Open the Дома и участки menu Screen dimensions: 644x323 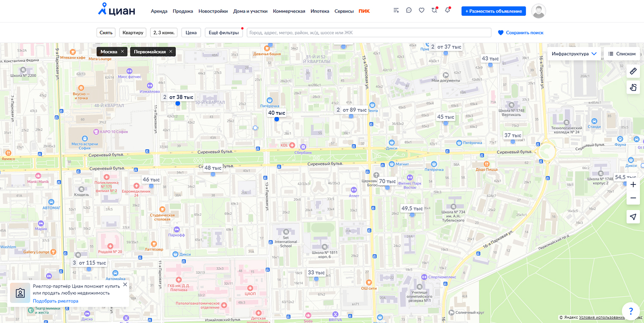click(x=250, y=11)
